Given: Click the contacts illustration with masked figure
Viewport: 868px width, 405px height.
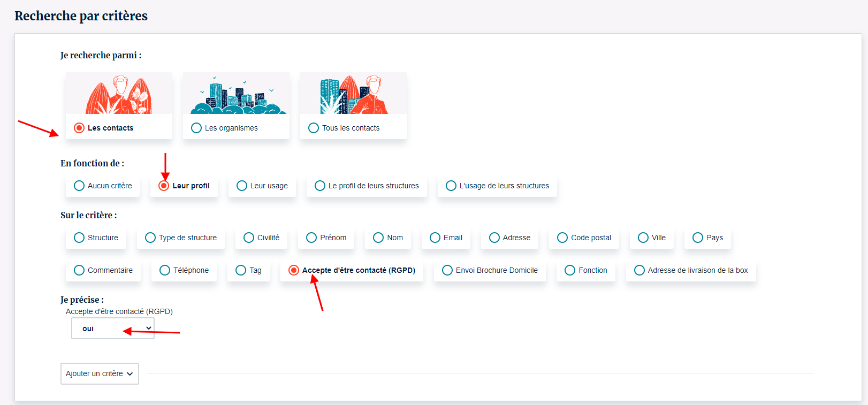Looking at the screenshot, I should [x=119, y=94].
